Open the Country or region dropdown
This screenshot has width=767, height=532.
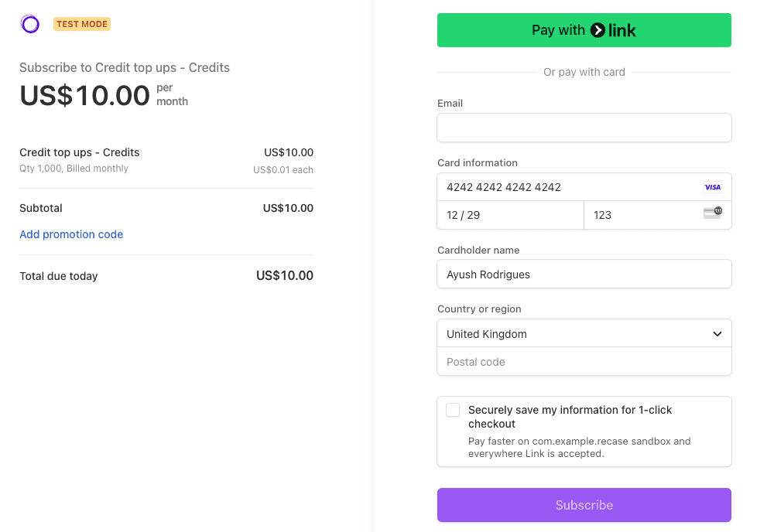(x=584, y=334)
